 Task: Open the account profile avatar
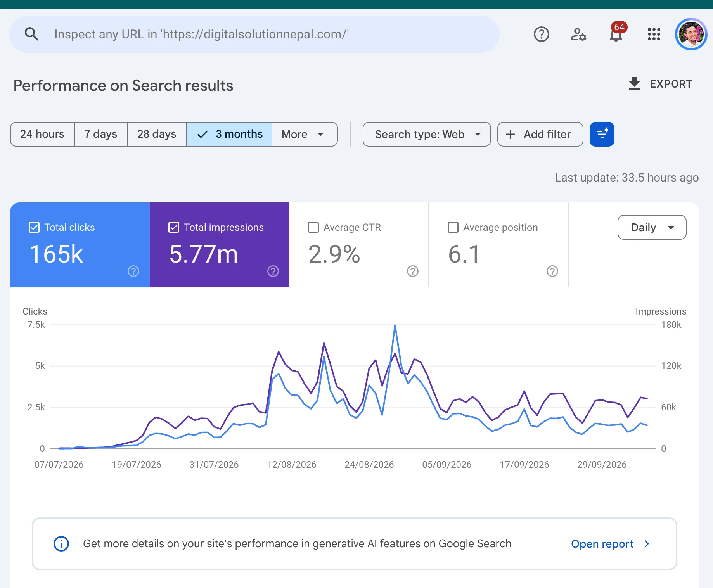(x=691, y=34)
